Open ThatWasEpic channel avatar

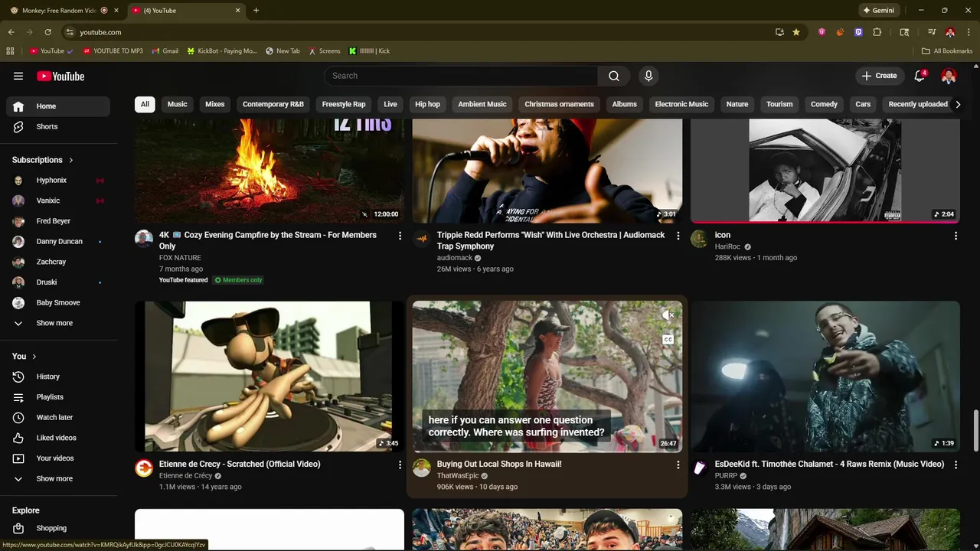pos(422,468)
